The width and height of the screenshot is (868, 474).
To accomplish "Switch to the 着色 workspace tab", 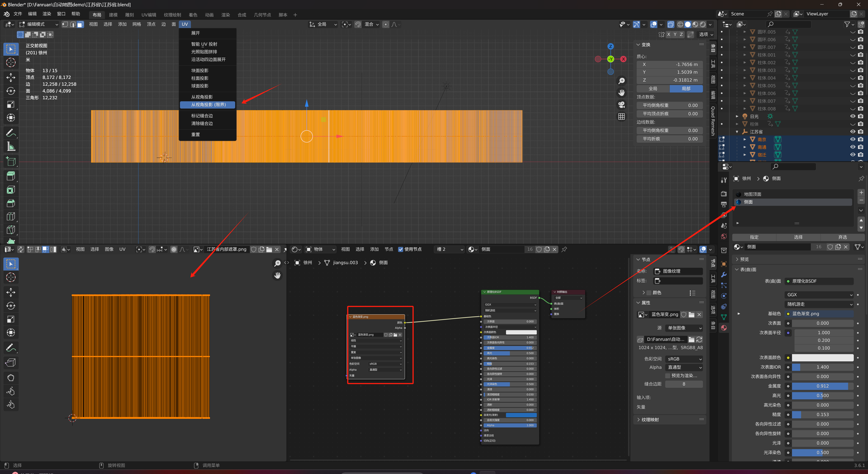I will click(193, 15).
